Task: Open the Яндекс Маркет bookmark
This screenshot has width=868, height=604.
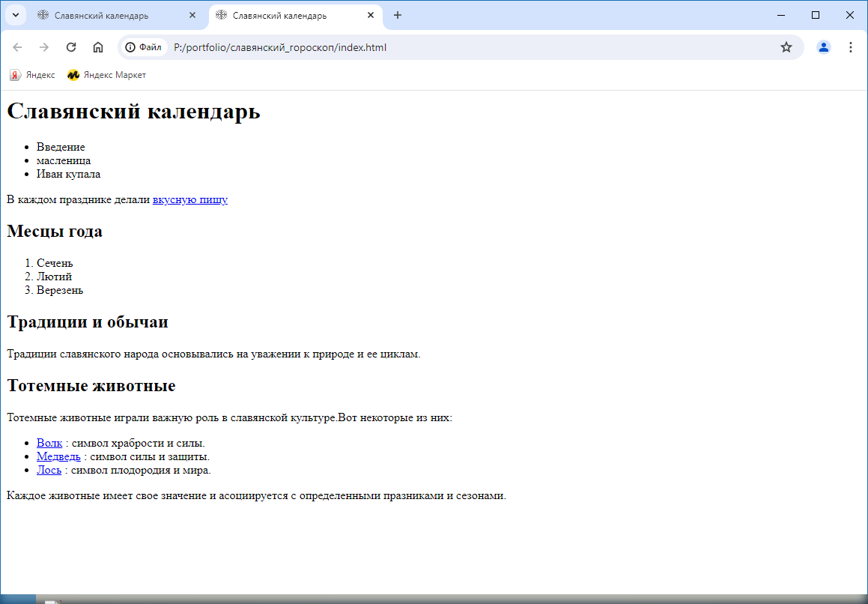Action: pos(106,75)
